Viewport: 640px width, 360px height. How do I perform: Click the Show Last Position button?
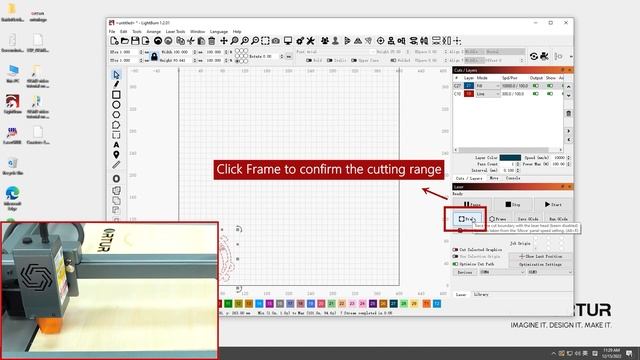tap(540, 256)
